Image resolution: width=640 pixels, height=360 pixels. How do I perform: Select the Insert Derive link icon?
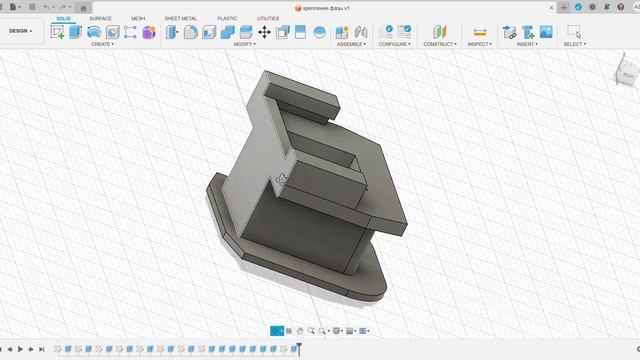pyautogui.click(x=509, y=32)
